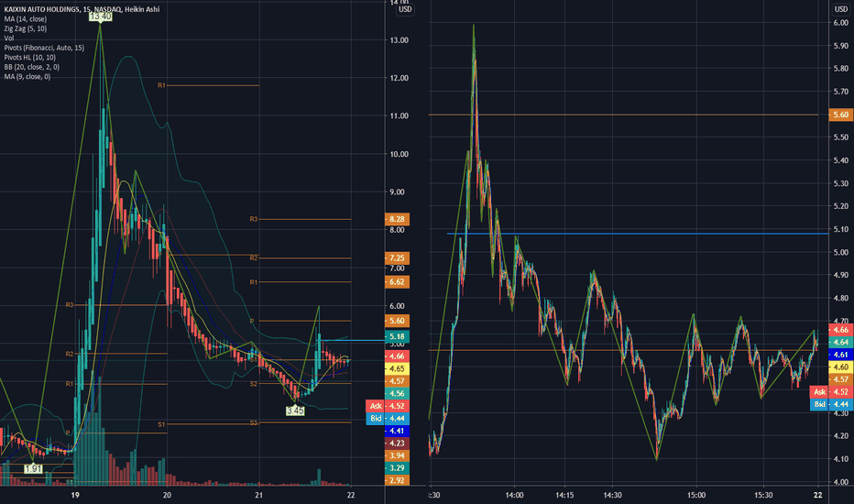Click the blue 4.41 price label

(x=397, y=431)
